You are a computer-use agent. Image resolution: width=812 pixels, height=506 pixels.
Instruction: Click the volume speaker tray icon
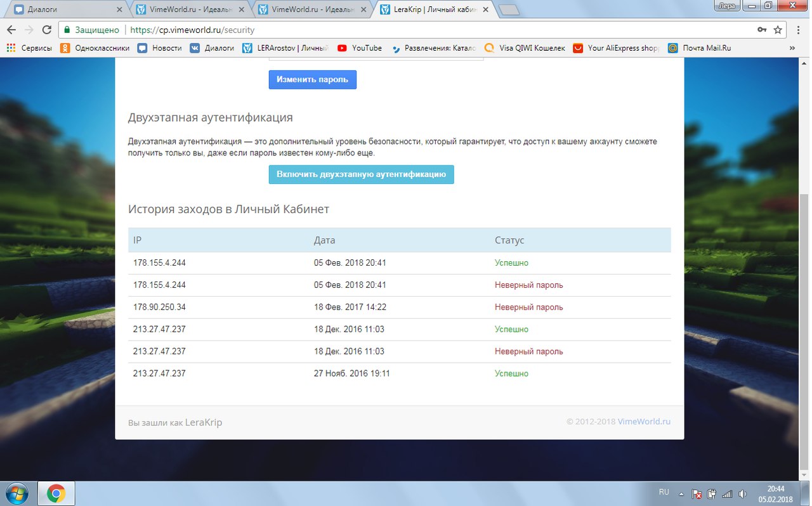pos(742,493)
